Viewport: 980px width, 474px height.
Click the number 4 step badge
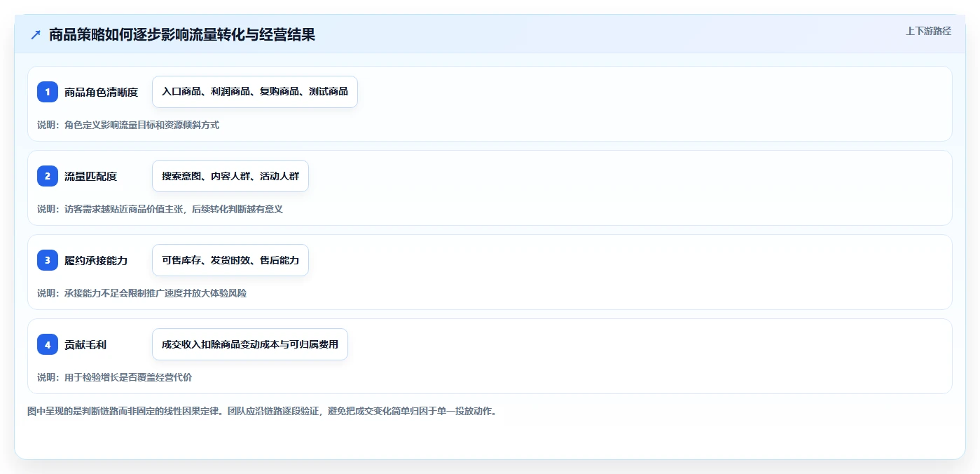pyautogui.click(x=48, y=344)
